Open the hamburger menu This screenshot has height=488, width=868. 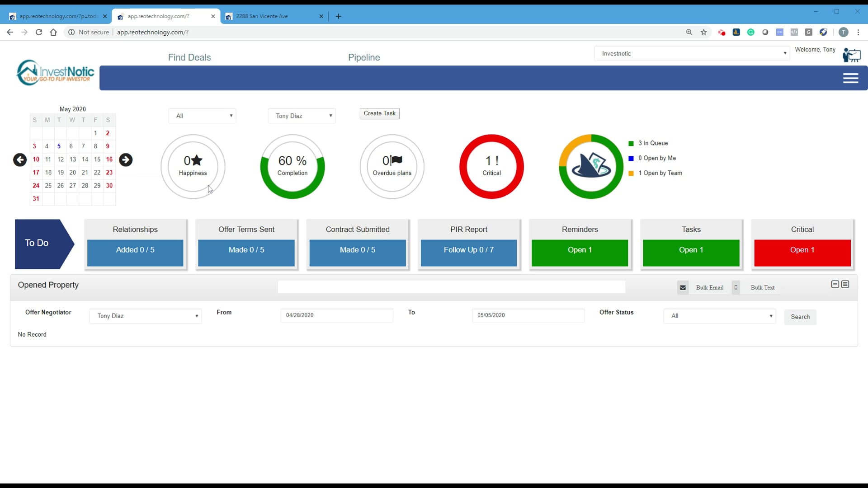coord(850,79)
